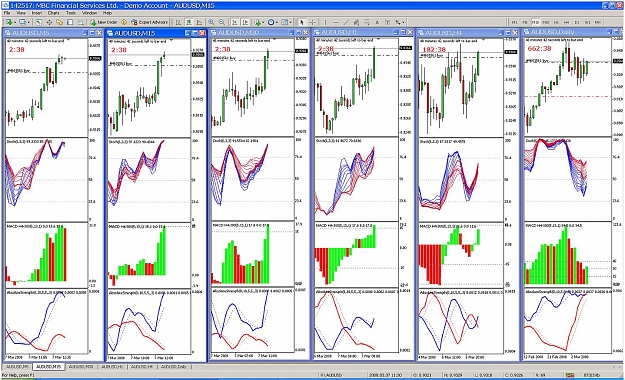The height and width of the screenshot is (380, 625).
Task: Click the '2:38' timer in M5 chart
Action: [x=17, y=50]
